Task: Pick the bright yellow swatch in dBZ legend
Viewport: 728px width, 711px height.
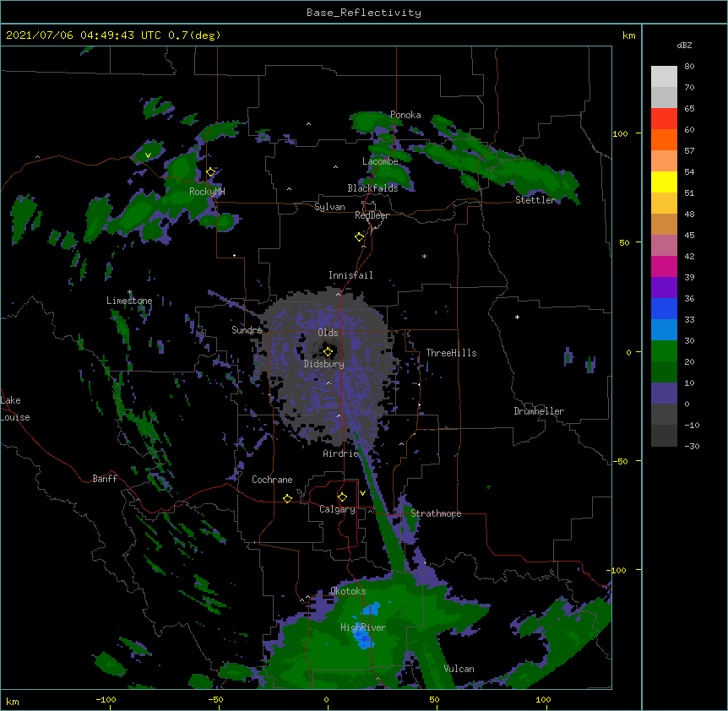Action: (x=664, y=182)
